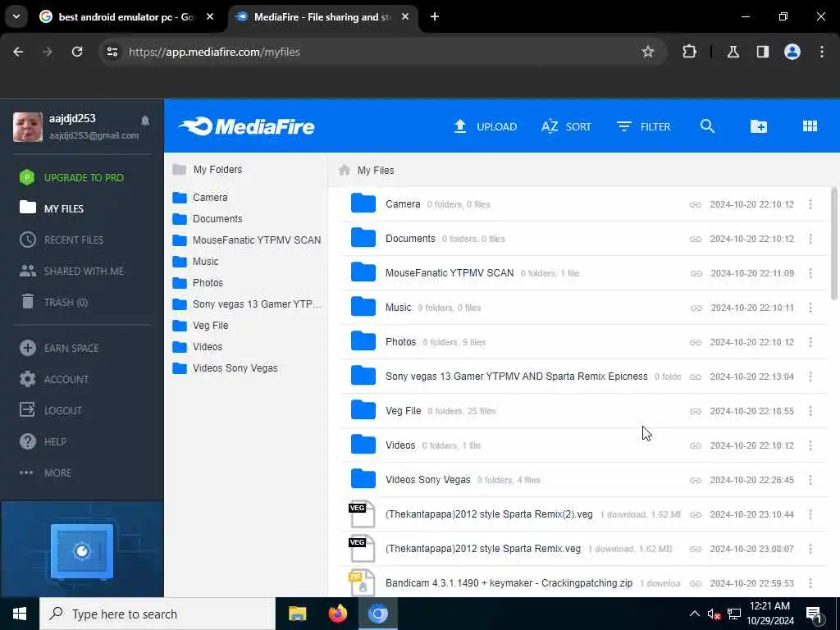The image size is (840, 630).
Task: Select Documents in folder tree
Action: click(208, 219)
